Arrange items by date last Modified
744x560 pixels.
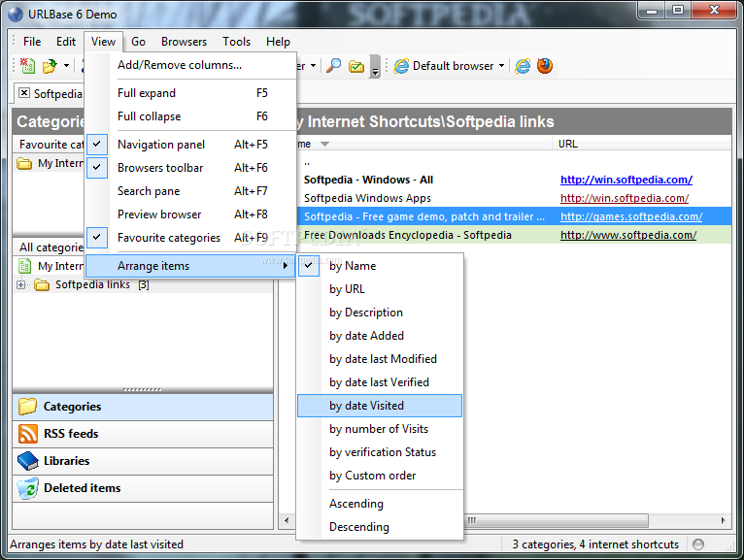tap(380, 359)
